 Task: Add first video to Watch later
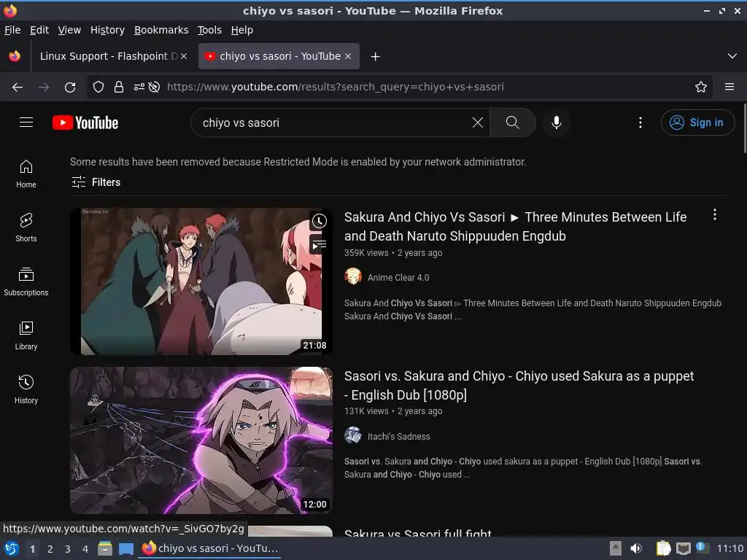click(319, 220)
